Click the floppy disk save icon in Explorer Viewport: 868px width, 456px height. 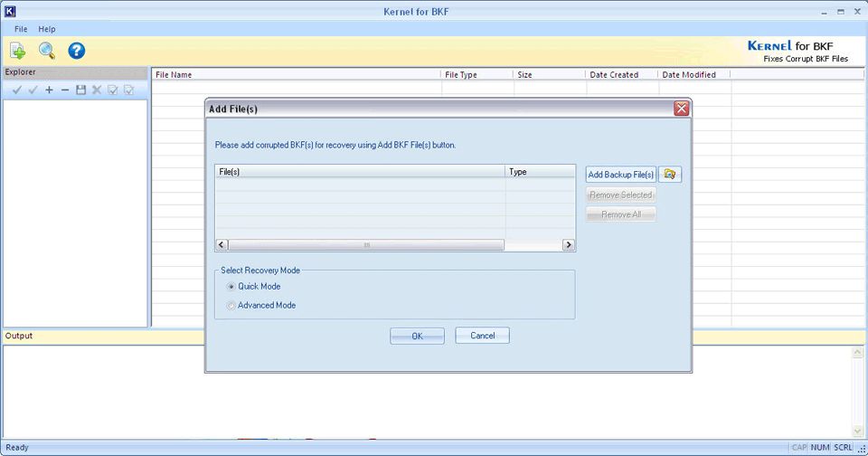[80, 90]
